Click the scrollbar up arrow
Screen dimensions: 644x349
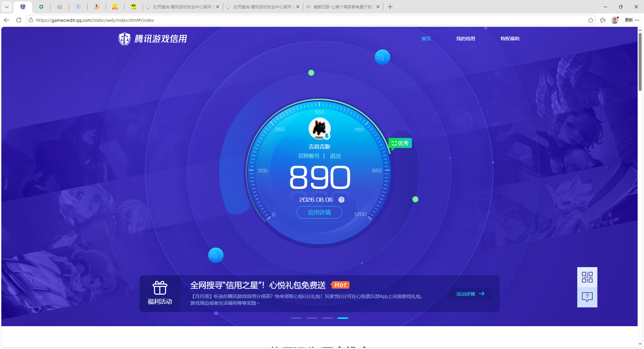tap(640, 30)
